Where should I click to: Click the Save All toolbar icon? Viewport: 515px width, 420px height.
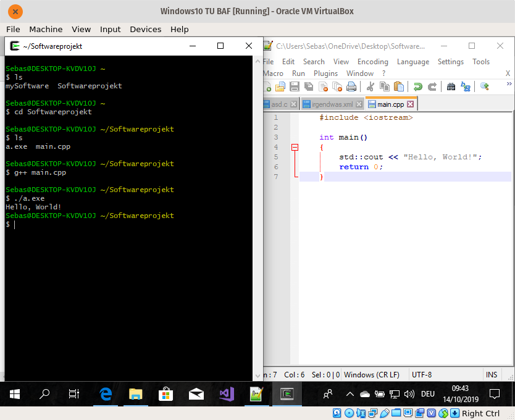point(308,86)
